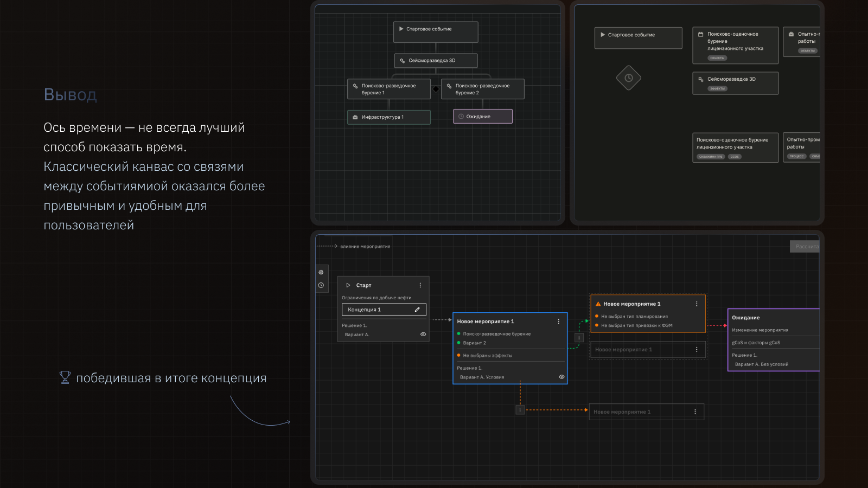The height and width of the screenshot is (488, 868).
Task: Open the three-dot menu of the dimmed card fed by the orange arrow
Action: (x=695, y=412)
